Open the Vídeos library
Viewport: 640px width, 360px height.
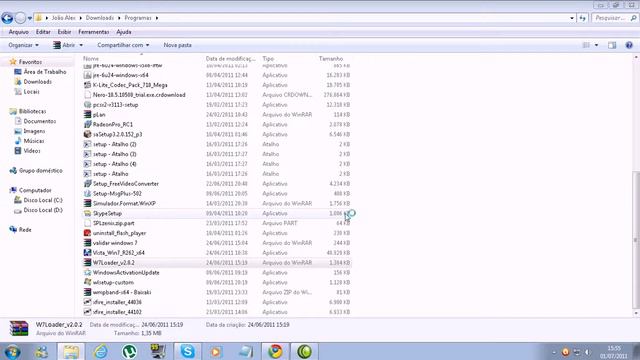click(x=32, y=151)
